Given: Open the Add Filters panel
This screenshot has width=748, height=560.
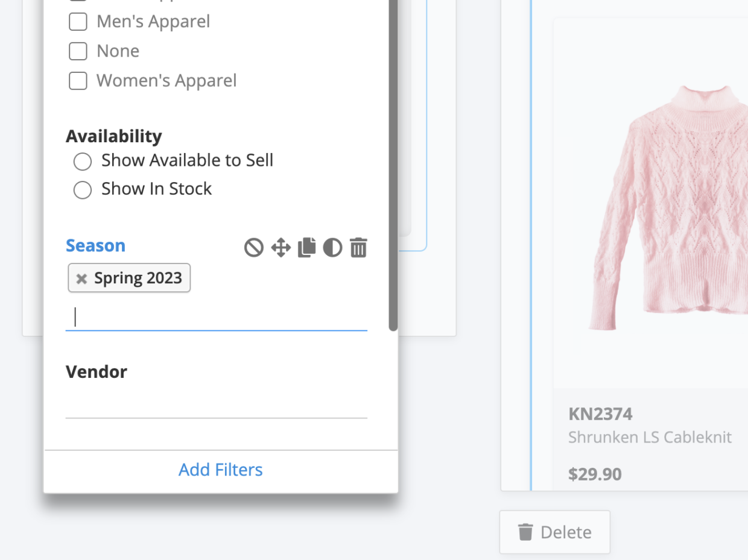Looking at the screenshot, I should point(220,470).
